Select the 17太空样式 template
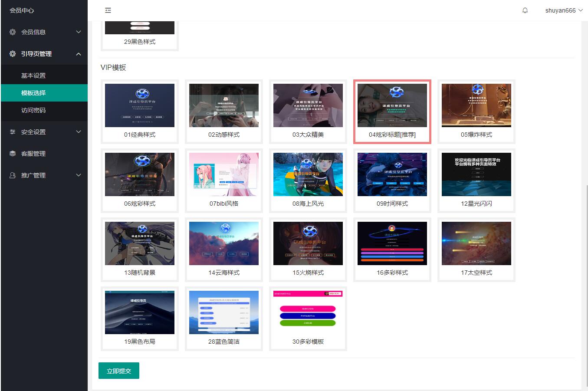The image size is (588, 391). point(476,244)
